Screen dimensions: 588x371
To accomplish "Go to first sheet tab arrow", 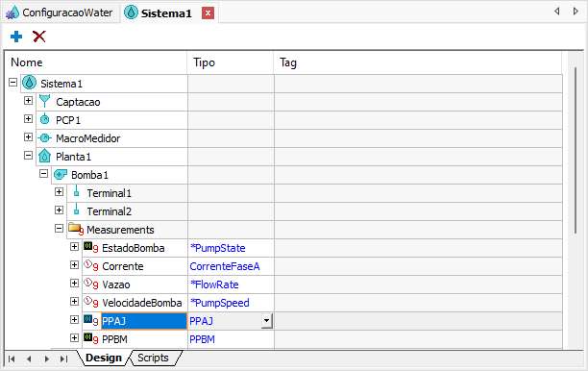I will pos(12,359).
